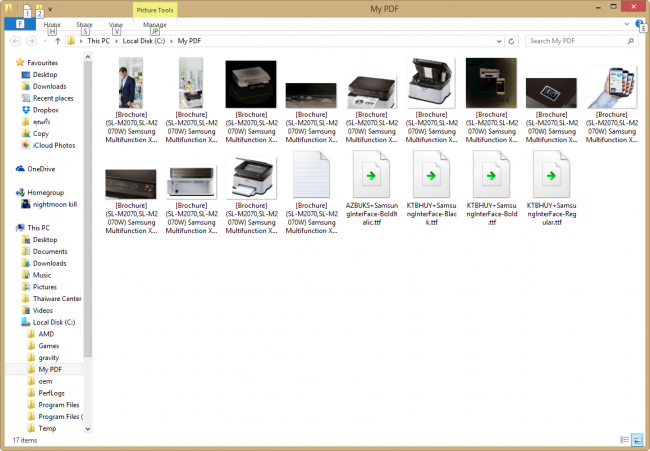Select Downloads under Favourites
The height and width of the screenshot is (451, 650).
[x=49, y=86]
